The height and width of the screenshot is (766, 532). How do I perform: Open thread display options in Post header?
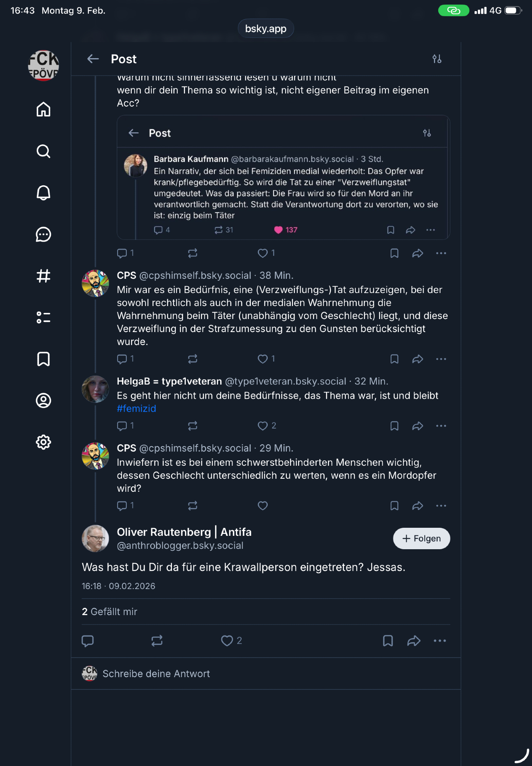(x=437, y=59)
